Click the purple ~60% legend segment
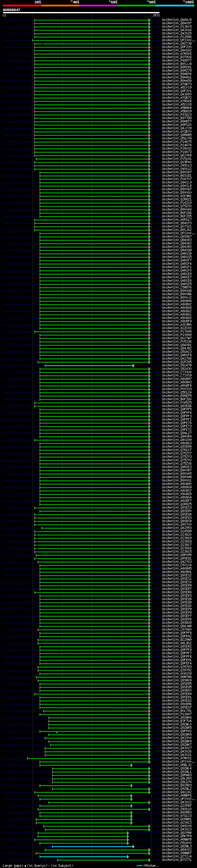This screenshot has height=868, width=197. [99, 6]
